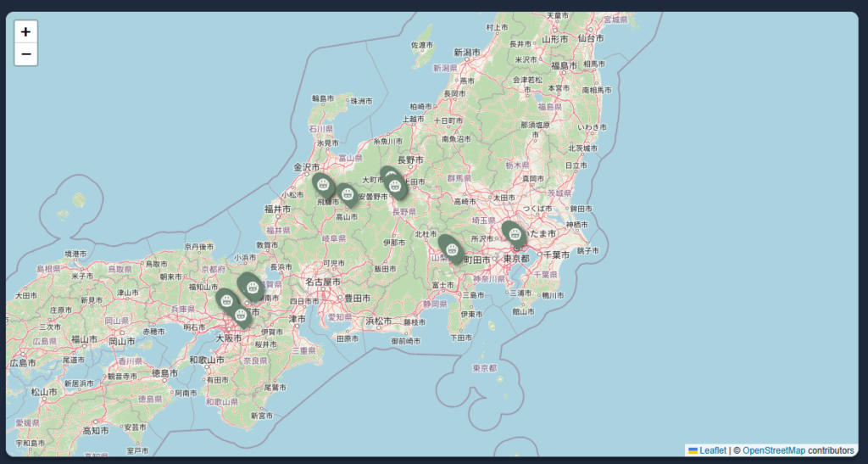The height and width of the screenshot is (464, 868).
Task: Select the front marker between 大町市 and 上田市
Action: click(x=395, y=186)
